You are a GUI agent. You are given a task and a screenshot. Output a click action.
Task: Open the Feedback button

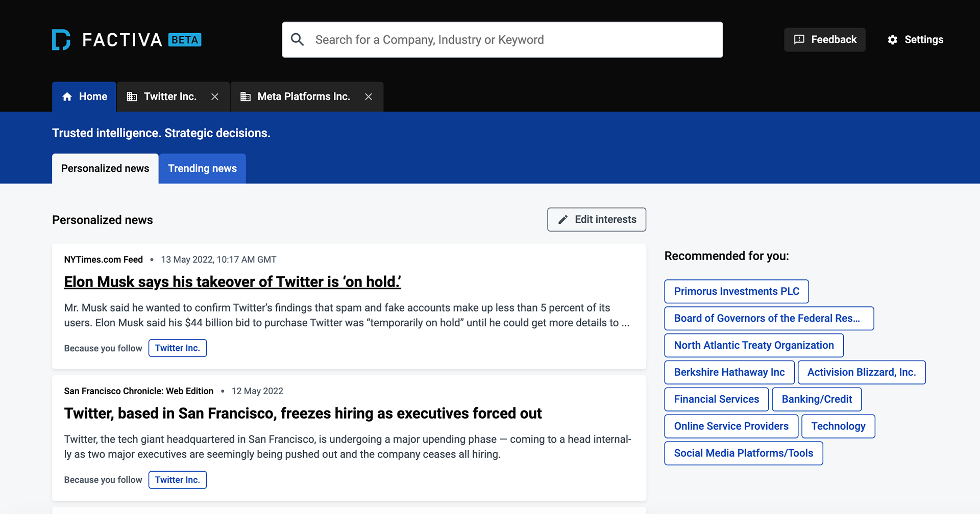[x=825, y=40]
